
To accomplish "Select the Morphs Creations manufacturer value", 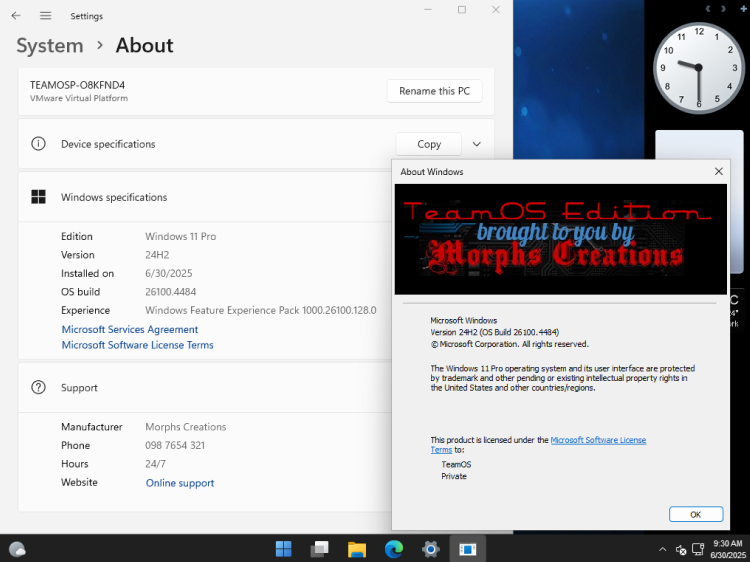I will tap(186, 427).
